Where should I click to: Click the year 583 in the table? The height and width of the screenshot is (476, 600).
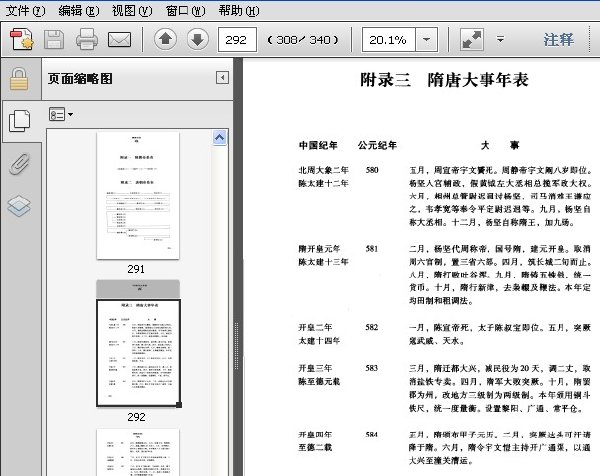(x=372, y=368)
